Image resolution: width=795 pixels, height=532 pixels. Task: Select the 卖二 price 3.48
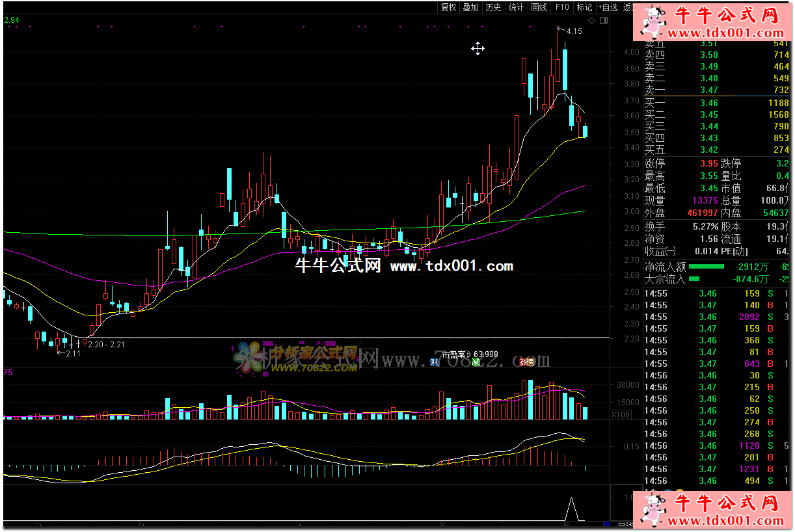point(709,79)
